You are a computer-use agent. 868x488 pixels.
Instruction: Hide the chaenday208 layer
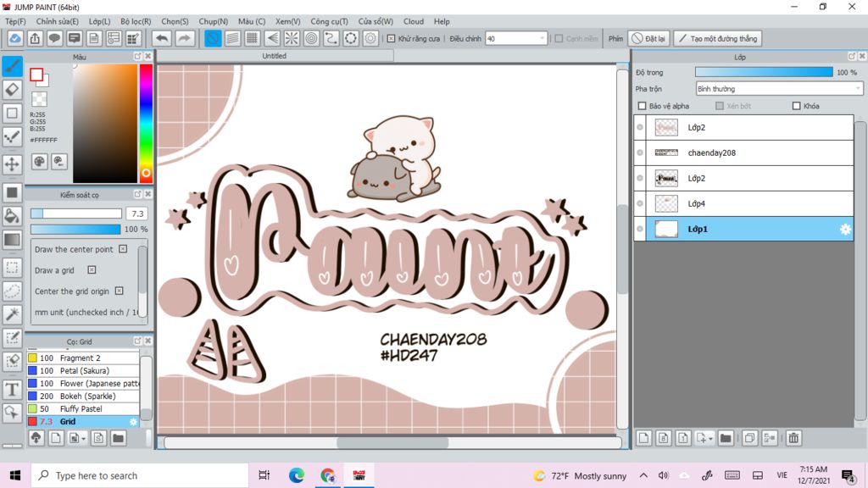coord(640,152)
